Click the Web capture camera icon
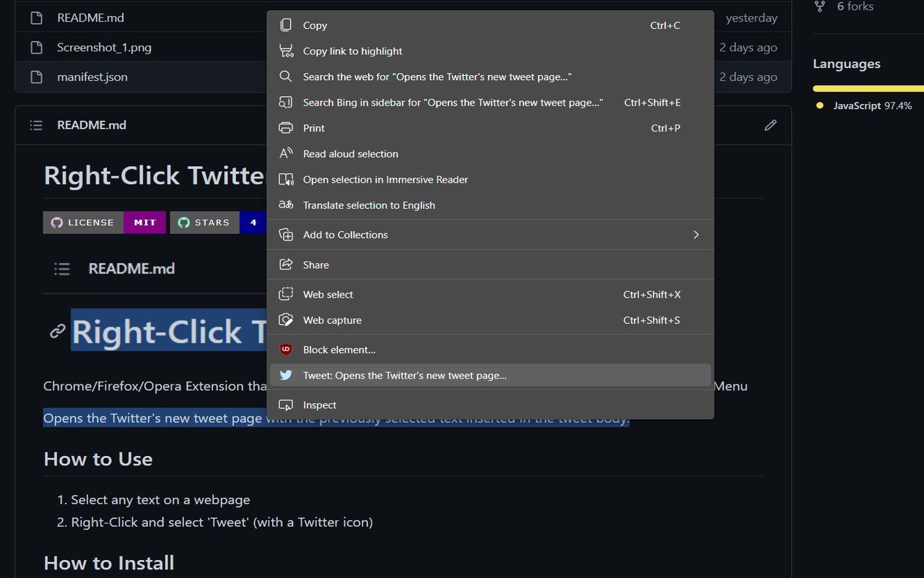The width and height of the screenshot is (924, 578). [x=286, y=320]
